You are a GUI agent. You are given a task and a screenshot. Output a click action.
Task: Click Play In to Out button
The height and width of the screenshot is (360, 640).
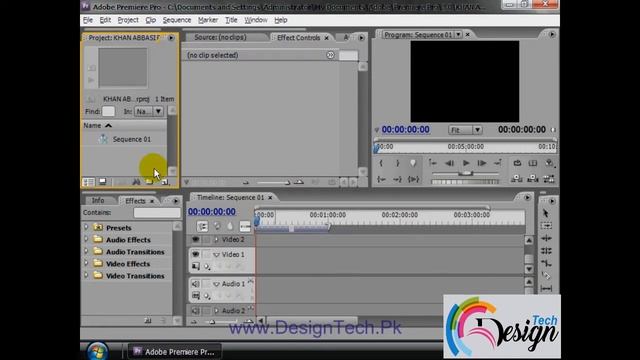pos(413,179)
